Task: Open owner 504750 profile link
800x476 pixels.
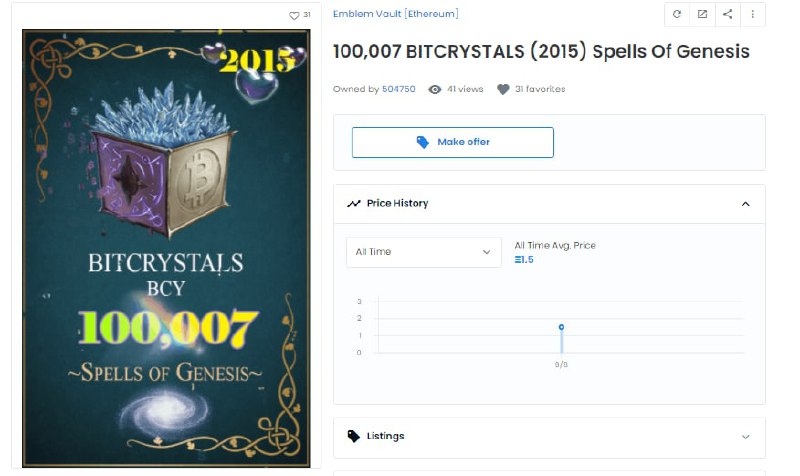Action: click(398, 89)
